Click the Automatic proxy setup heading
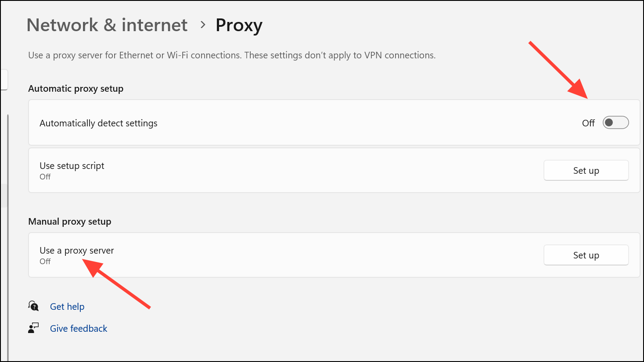The image size is (644, 362). coord(76,89)
